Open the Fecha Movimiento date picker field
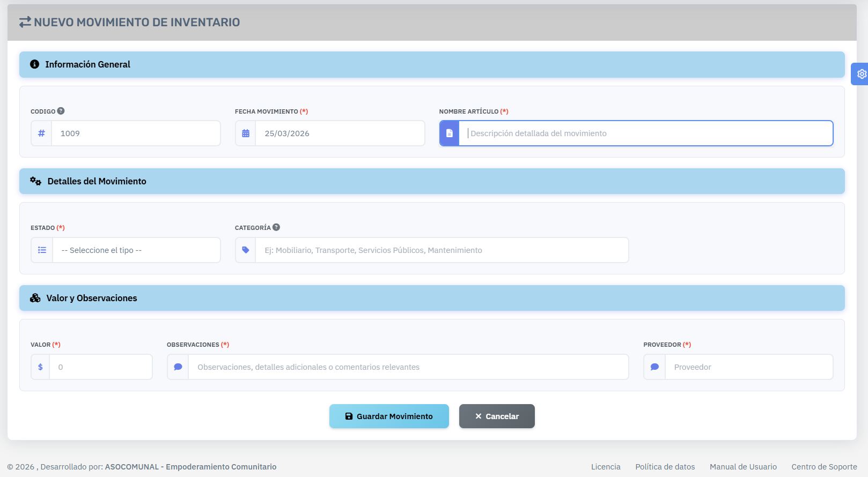The image size is (868, 477). tap(340, 133)
